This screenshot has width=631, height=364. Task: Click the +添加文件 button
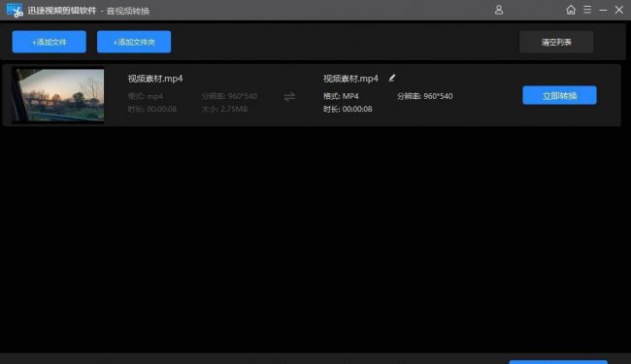50,42
